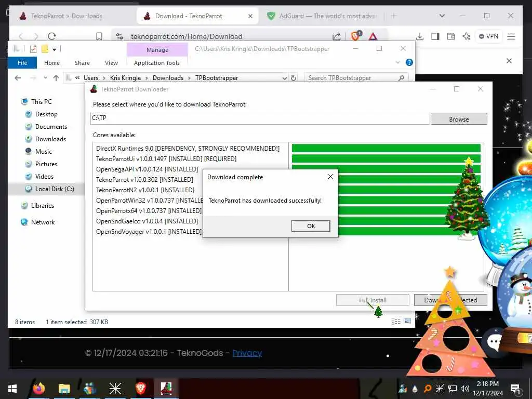The width and height of the screenshot is (532, 399).
Task: Select Music in navigation pane
Action: [44, 152]
